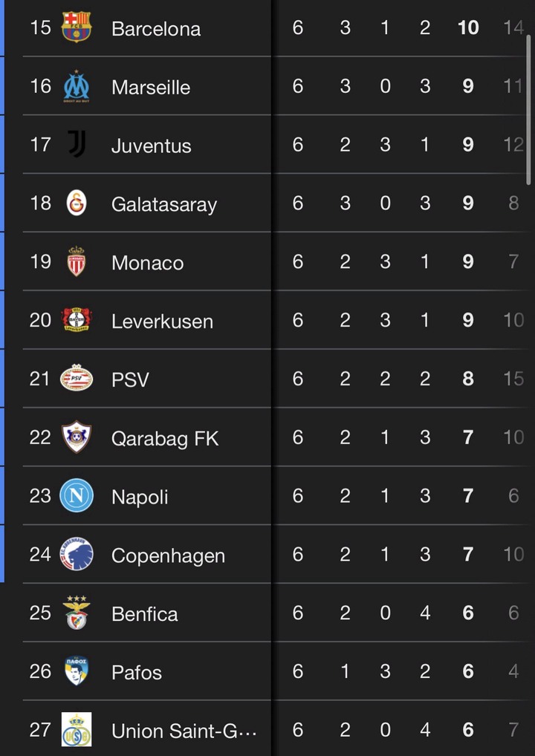Tap the Pafos club crest
Image resolution: width=535 pixels, height=756 pixels.
77,671
